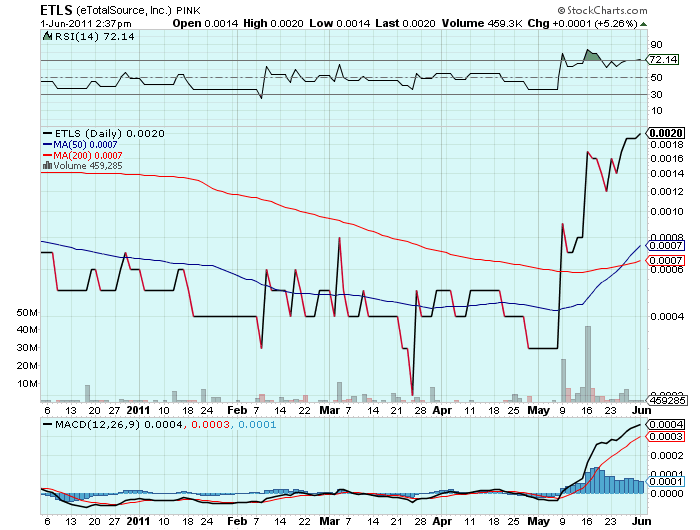The image size is (700, 530).
Task: Click the MA(50) blue legend marker
Action: [x=47, y=144]
